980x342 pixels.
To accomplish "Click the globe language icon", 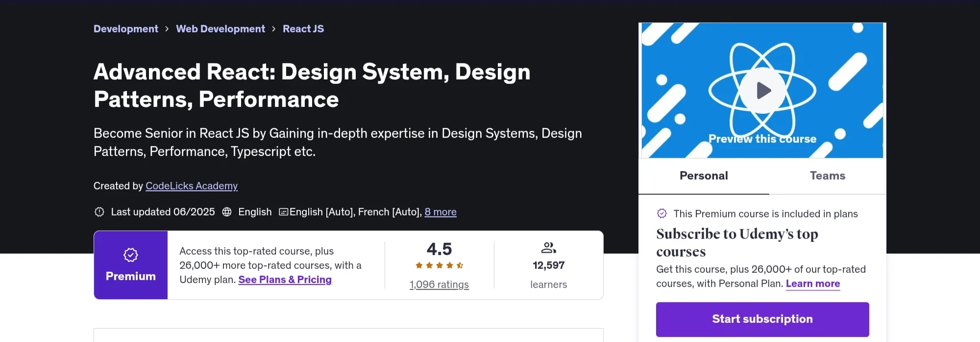I will tap(227, 212).
